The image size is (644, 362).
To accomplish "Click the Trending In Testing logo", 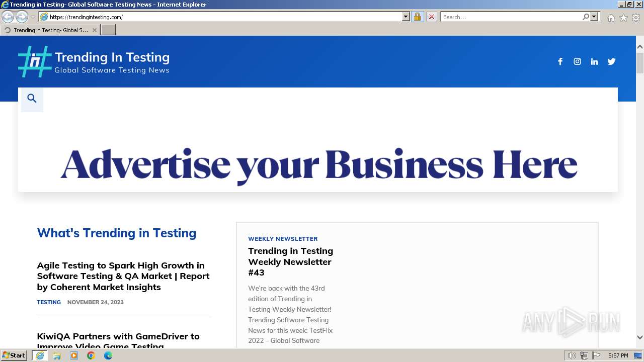I will click(94, 62).
